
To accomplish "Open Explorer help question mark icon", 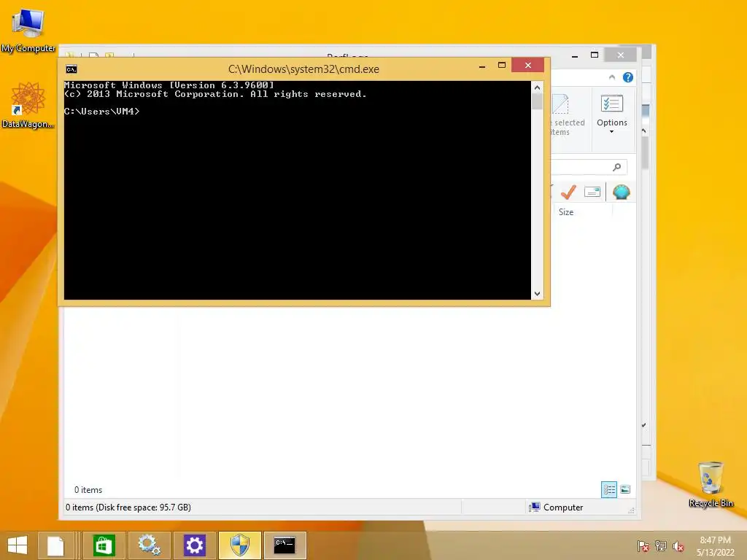I will point(628,77).
